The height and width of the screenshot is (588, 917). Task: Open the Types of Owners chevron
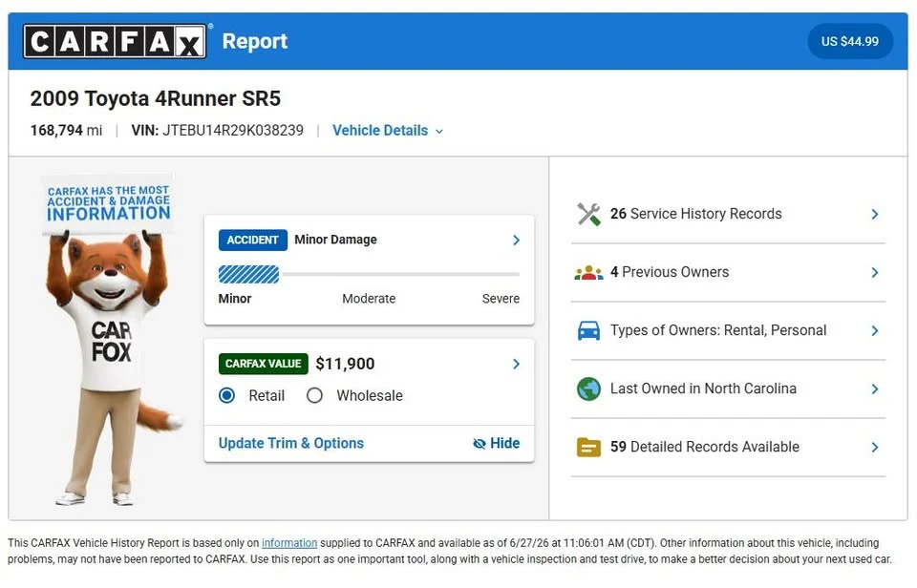(x=874, y=330)
